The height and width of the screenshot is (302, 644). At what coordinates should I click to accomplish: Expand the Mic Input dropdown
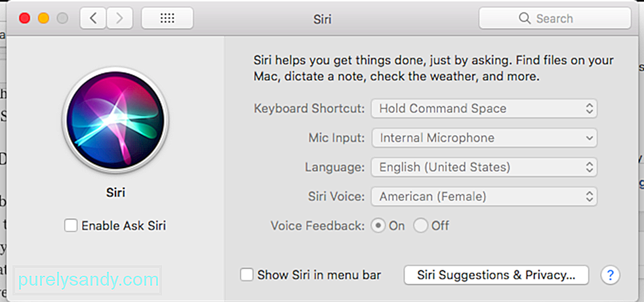pos(484,138)
